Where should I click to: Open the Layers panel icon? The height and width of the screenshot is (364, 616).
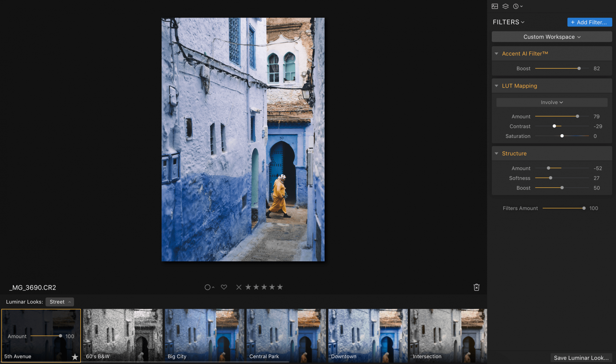505,6
